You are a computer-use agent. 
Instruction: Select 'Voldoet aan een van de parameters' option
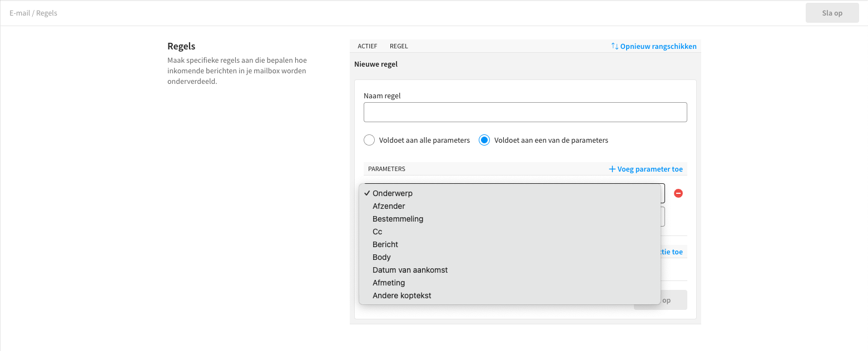point(484,140)
